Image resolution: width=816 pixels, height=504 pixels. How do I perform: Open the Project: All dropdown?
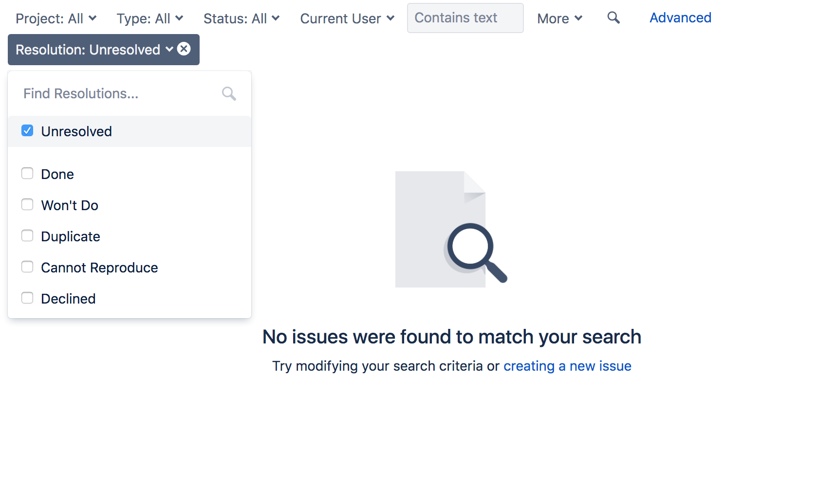(x=56, y=18)
